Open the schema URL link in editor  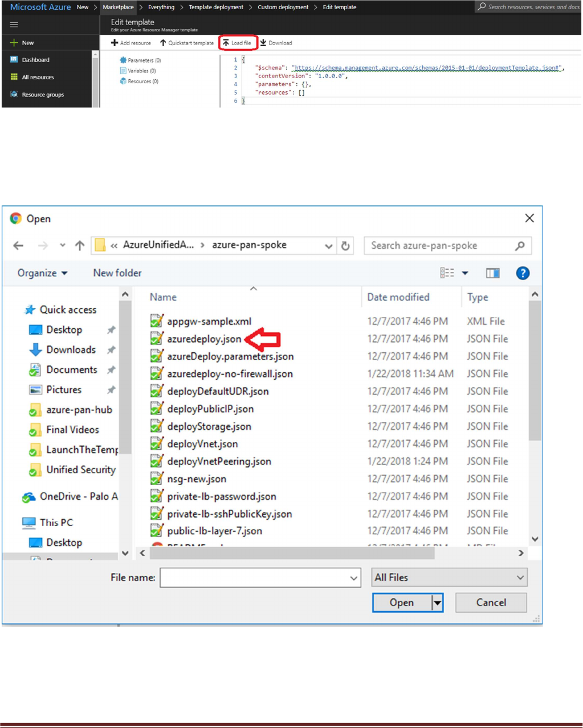(426, 68)
